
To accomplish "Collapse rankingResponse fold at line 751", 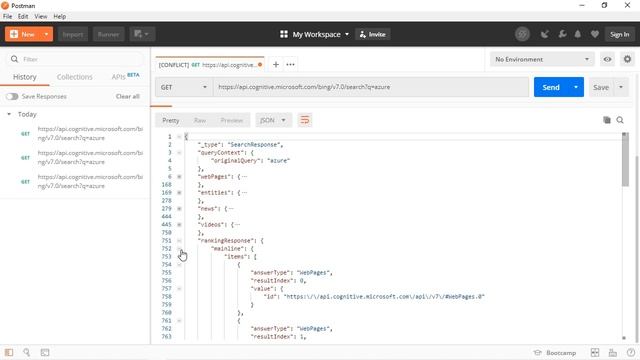I will (x=179, y=241).
